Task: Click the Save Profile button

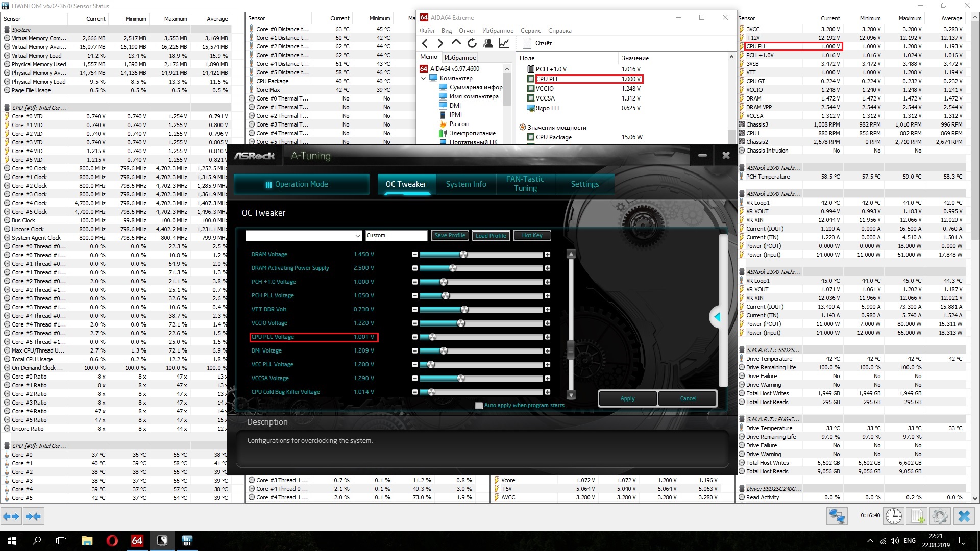Action: click(x=450, y=235)
